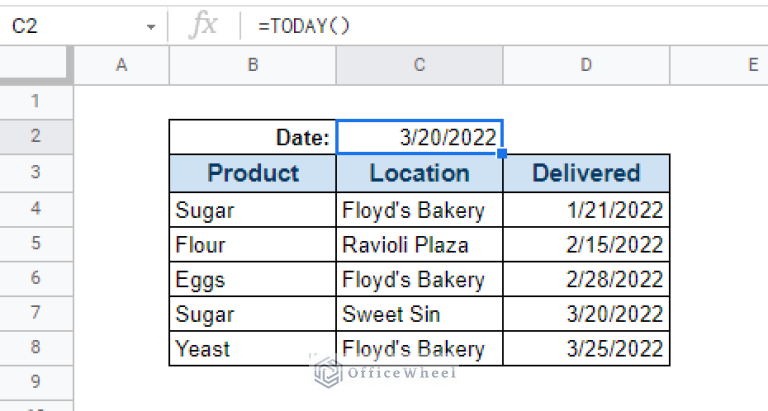This screenshot has width=768, height=411.
Task: Click the cell fill handle on C2
Action: click(502, 154)
